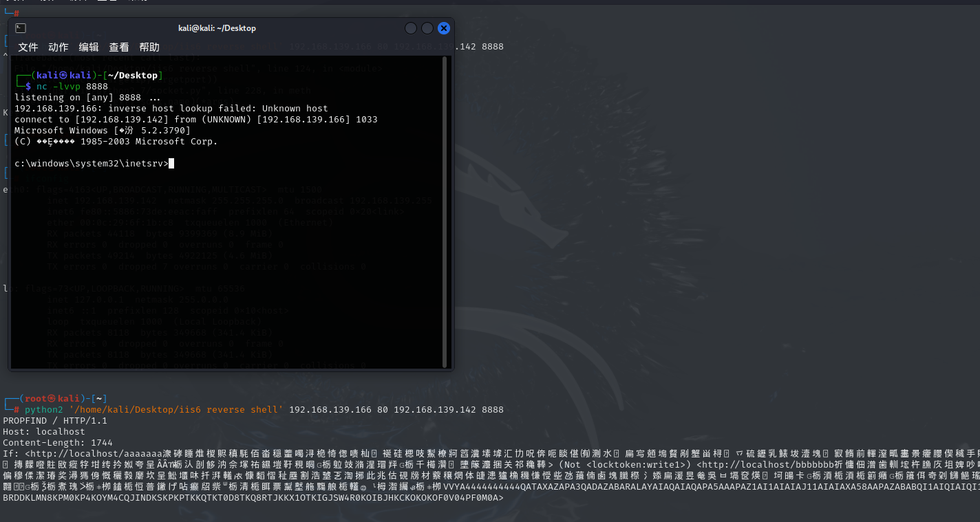
Task: Click the terminal window vertical scrollbar
Action: click(445, 212)
